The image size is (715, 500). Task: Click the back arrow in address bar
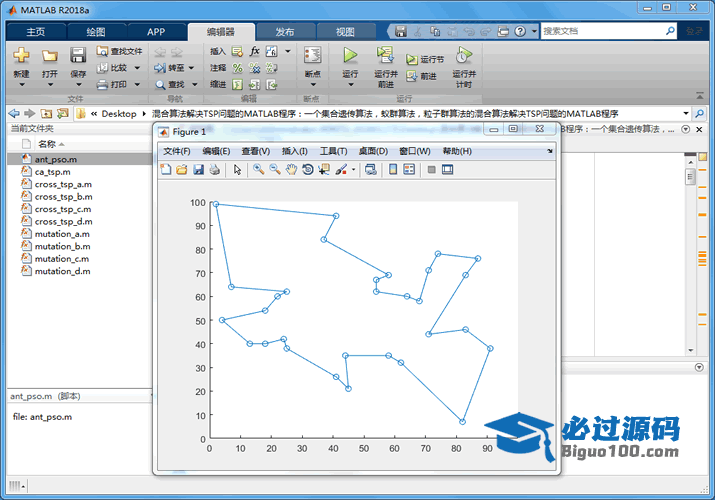pos(14,113)
